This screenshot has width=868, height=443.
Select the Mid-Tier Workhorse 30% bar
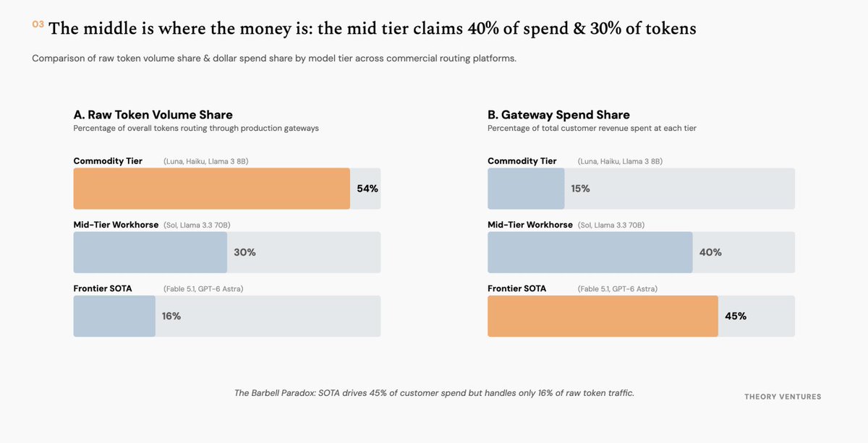(150, 252)
